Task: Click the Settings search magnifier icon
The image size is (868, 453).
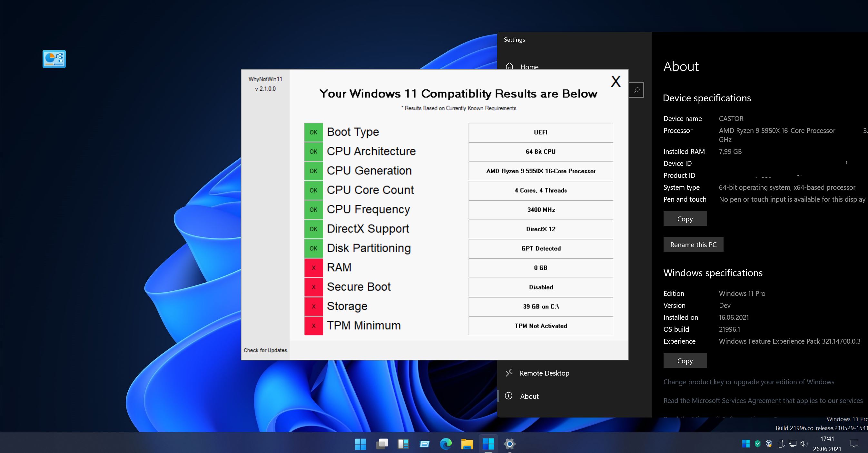Action: [636, 90]
